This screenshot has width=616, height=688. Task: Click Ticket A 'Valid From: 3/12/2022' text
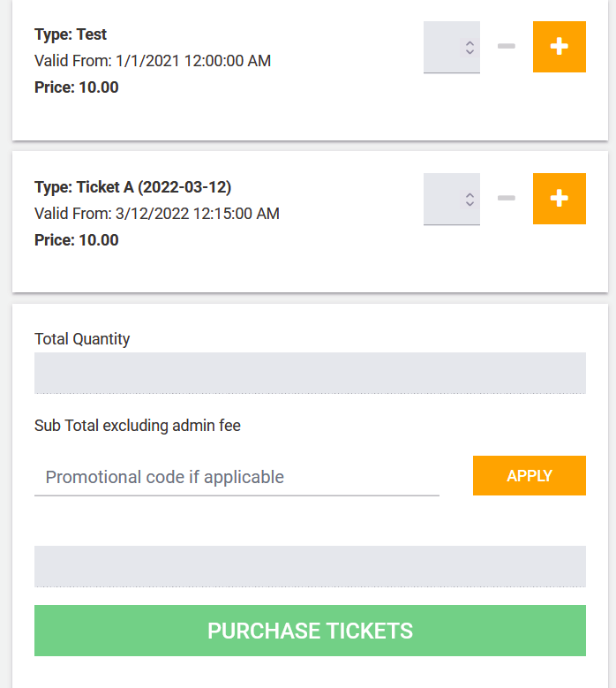click(157, 214)
